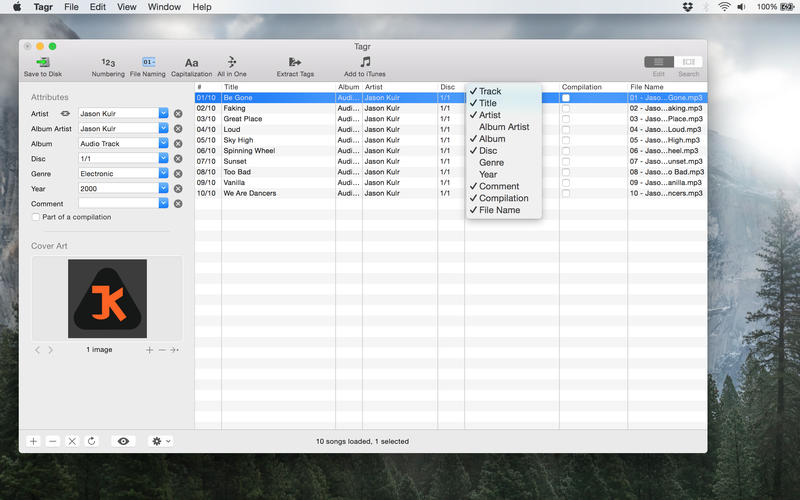Open the Year dropdown arrow

point(164,189)
